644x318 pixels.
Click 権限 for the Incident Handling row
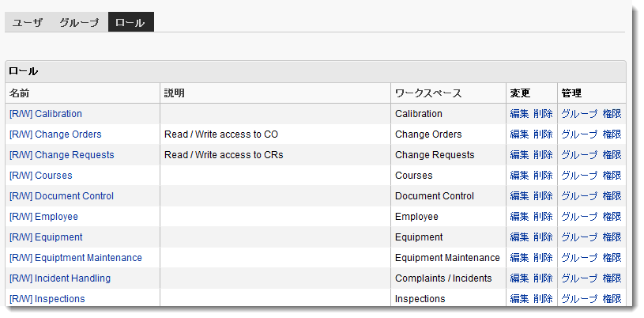coord(612,278)
